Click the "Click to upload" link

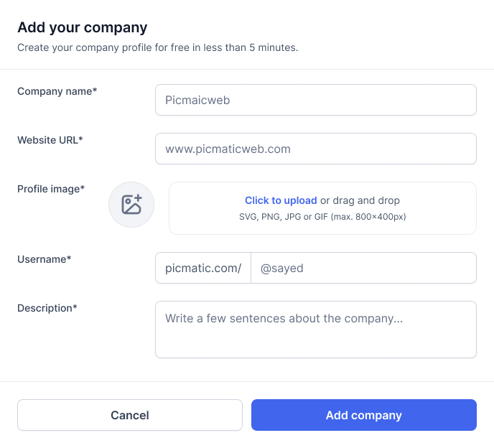coord(281,200)
